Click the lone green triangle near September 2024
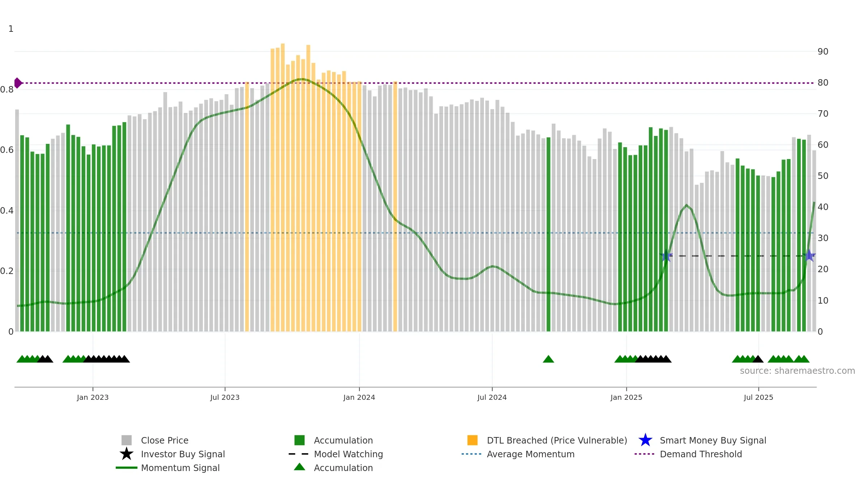 pos(548,359)
